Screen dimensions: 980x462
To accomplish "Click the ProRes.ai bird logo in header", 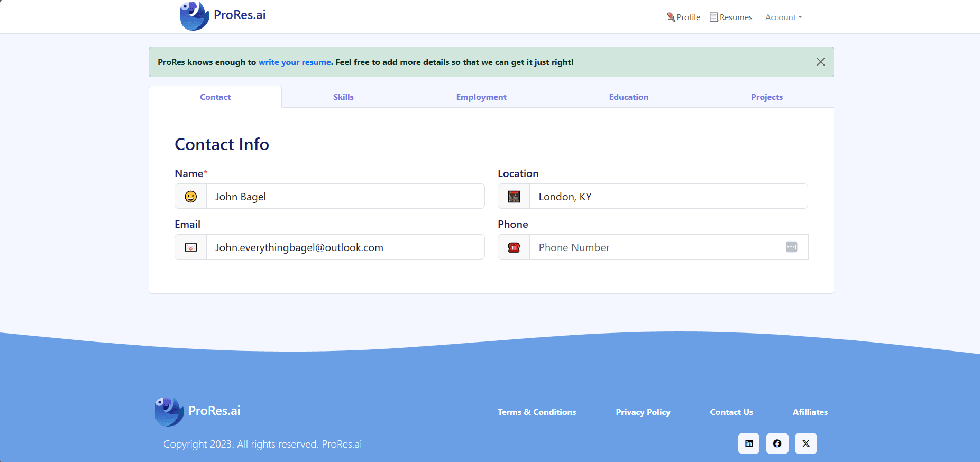I will point(195,16).
